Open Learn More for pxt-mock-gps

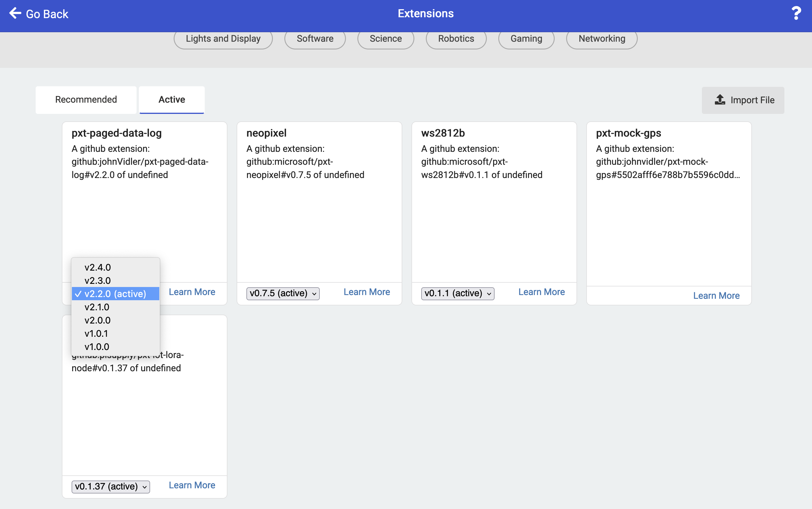click(x=716, y=295)
